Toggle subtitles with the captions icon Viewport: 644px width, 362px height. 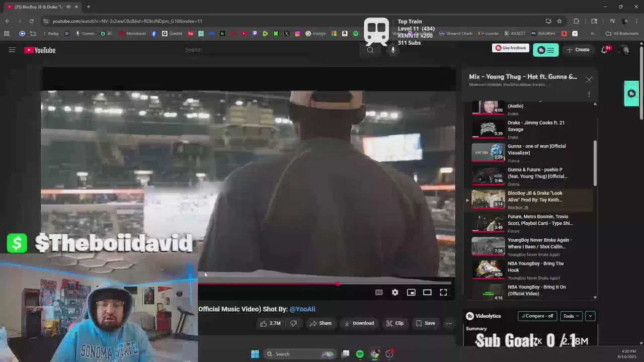[x=379, y=292]
